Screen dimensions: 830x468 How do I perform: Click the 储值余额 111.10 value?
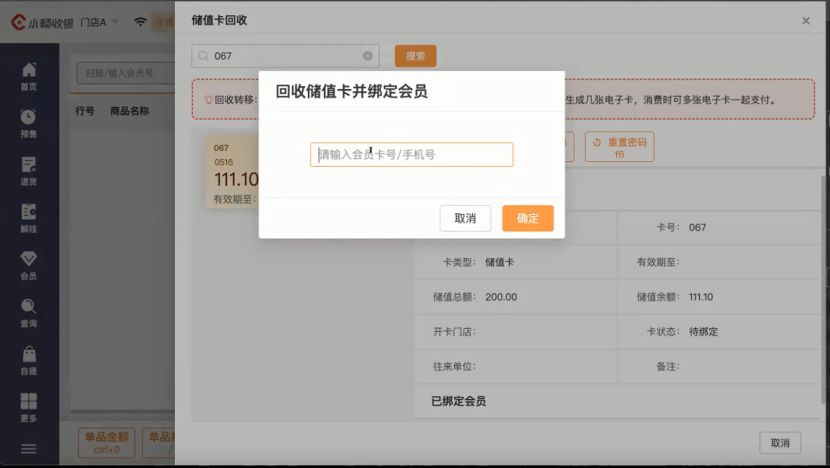[x=701, y=297]
